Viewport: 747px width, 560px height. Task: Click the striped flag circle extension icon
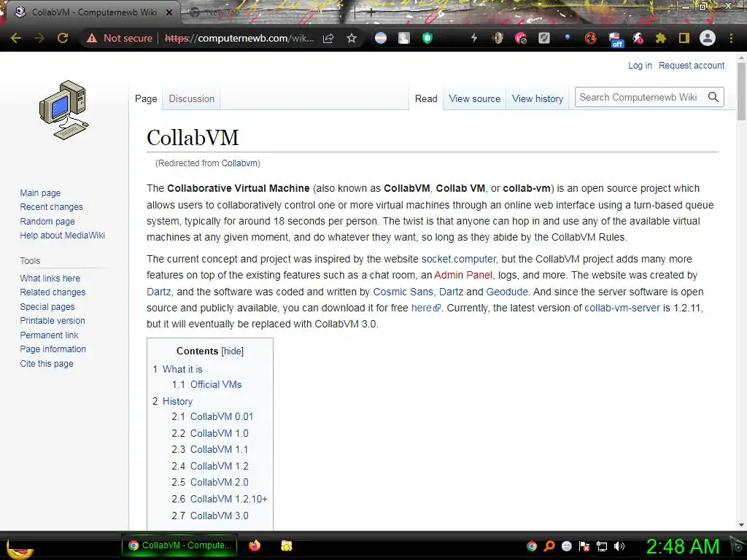381,38
